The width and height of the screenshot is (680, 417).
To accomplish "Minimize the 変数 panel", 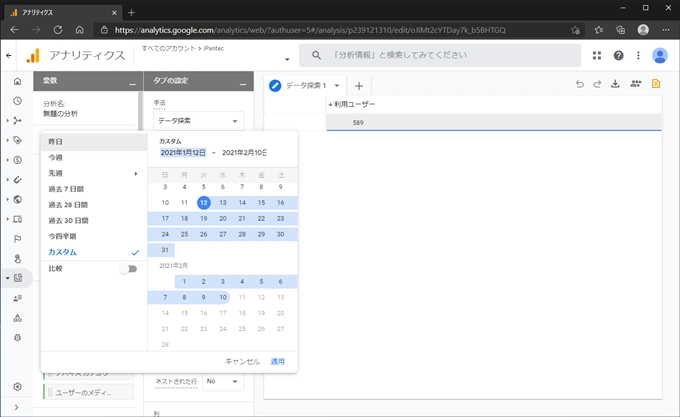I will click(132, 84).
